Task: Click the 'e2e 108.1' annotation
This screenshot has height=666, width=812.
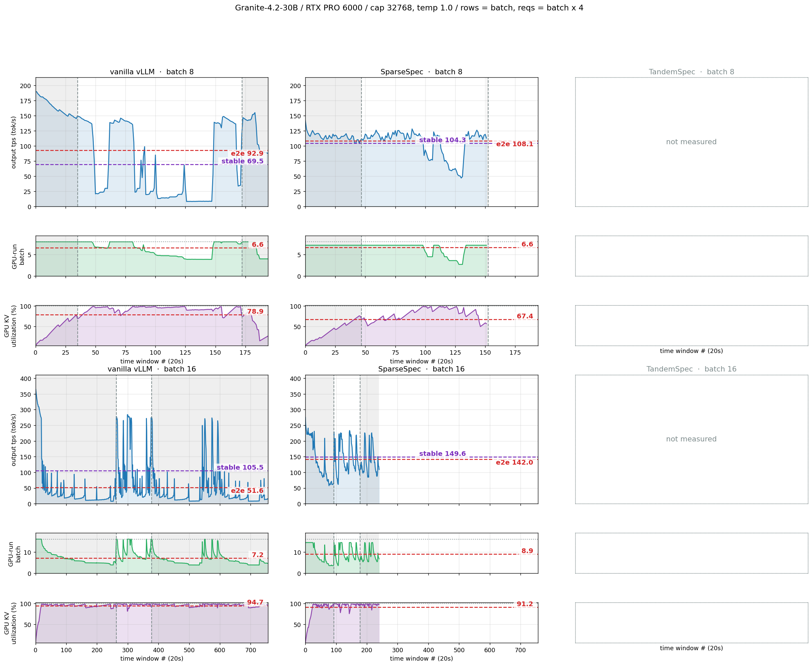Action: tap(514, 144)
